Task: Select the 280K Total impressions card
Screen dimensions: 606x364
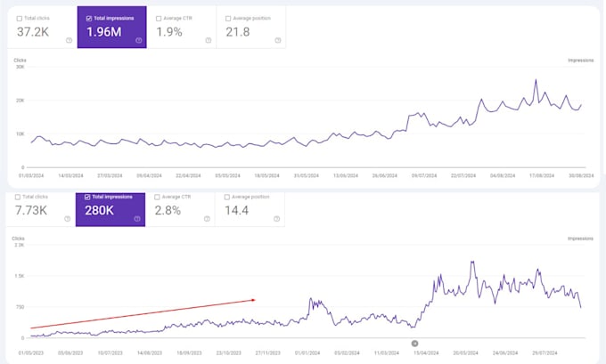Action: click(111, 209)
